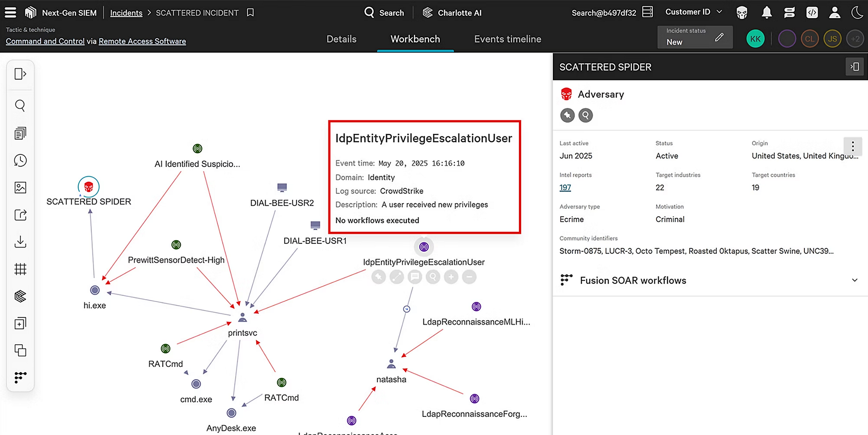Select the printsvc user node in graph
Image resolution: width=868 pixels, height=435 pixels.
242,318
